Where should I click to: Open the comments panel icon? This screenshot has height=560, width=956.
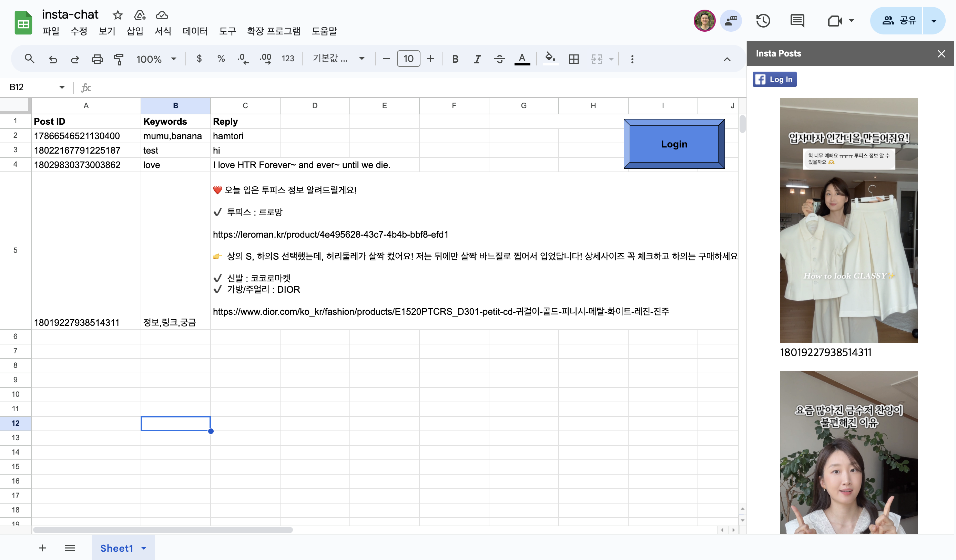coord(797,20)
